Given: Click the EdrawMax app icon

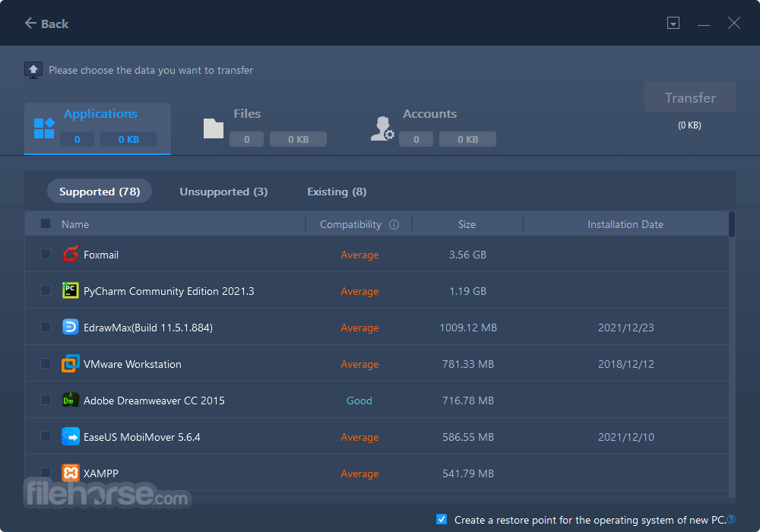Looking at the screenshot, I should coord(70,327).
